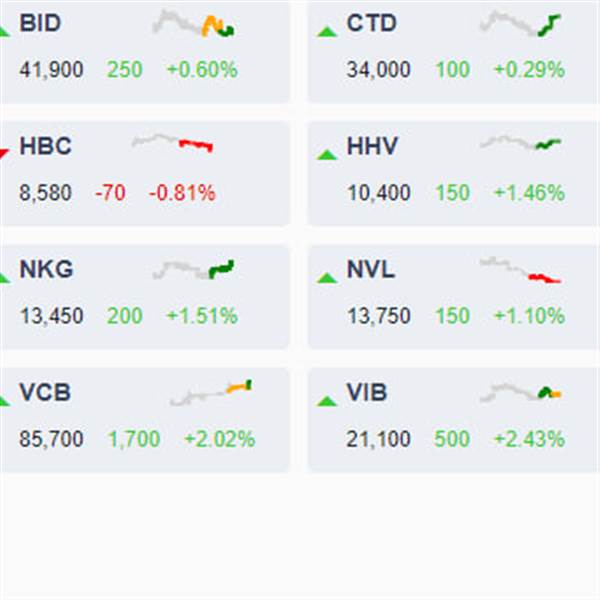View the HBC red sparkline chart
Viewport: 600px width, 600px height.
tap(172, 143)
